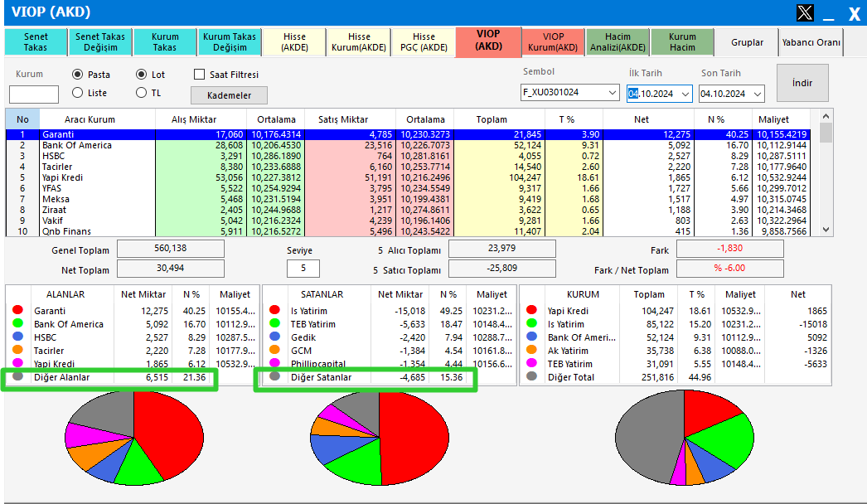Viewport: 867px width, 504px height.
Task: Sort by the Toplam column header
Action: click(492, 119)
